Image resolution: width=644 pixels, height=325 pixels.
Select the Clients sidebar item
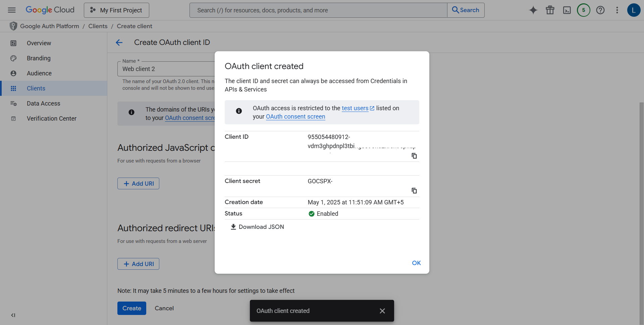(54, 88)
